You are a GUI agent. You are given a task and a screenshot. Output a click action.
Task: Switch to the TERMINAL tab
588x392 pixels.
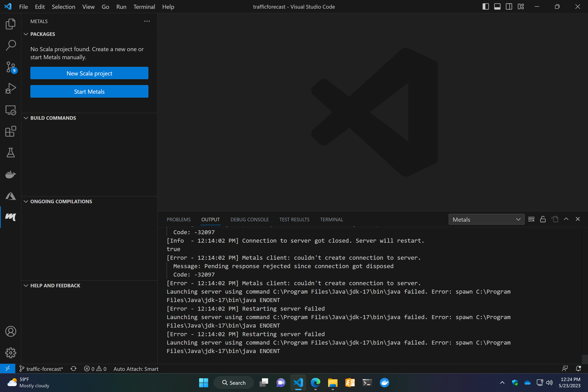(x=331, y=219)
